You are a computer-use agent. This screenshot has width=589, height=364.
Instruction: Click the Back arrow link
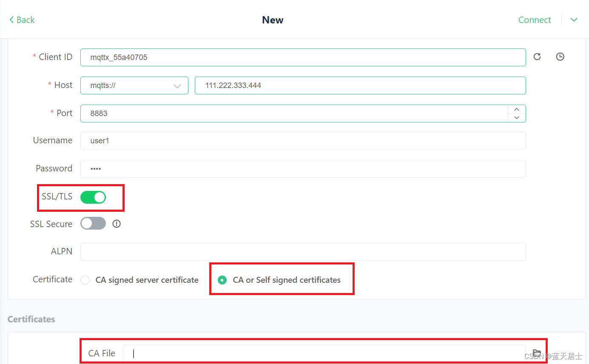[x=22, y=20]
